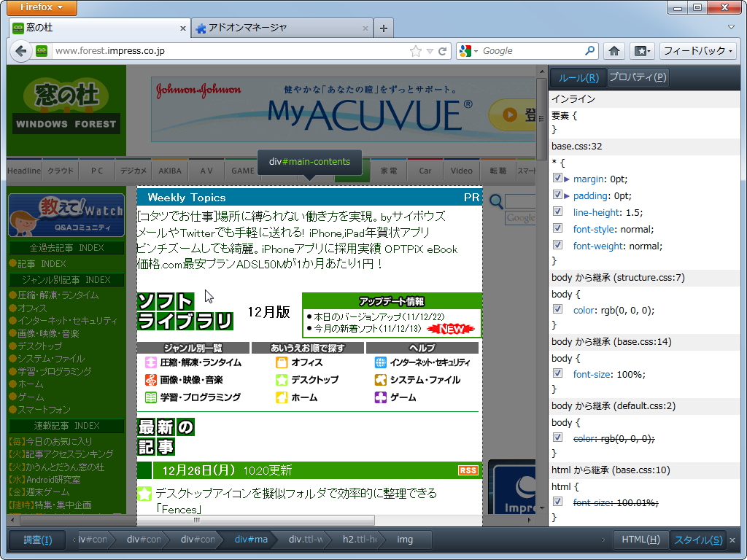Screen dimensions: 747x560
Task: Click the site search magnifying glass on the webpage
Action: pyautogui.click(x=495, y=201)
